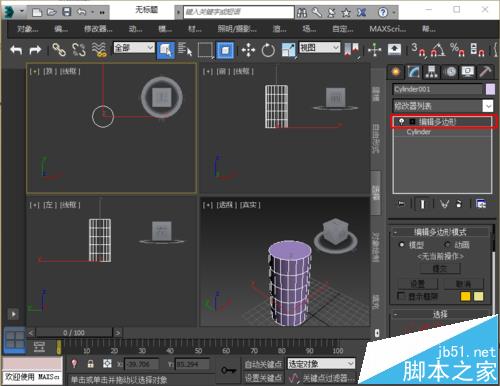500x386 pixels.
Task: Click the search keyword input field
Action: (239, 12)
